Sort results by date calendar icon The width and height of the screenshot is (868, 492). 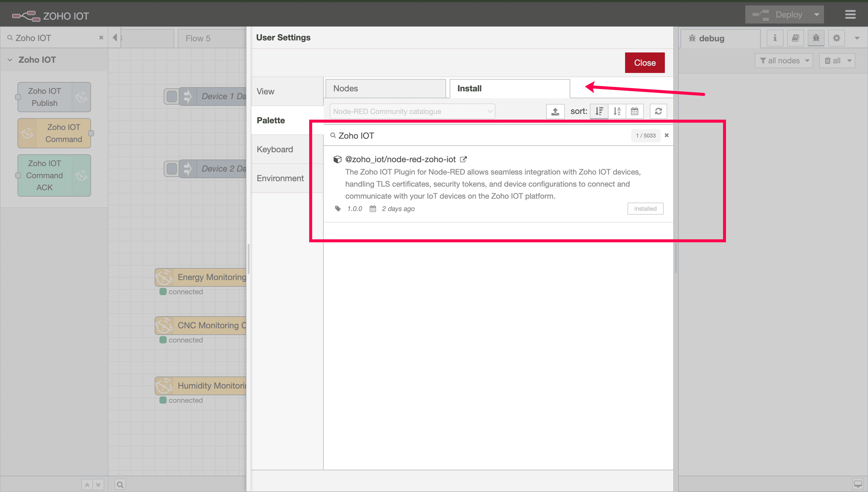634,111
